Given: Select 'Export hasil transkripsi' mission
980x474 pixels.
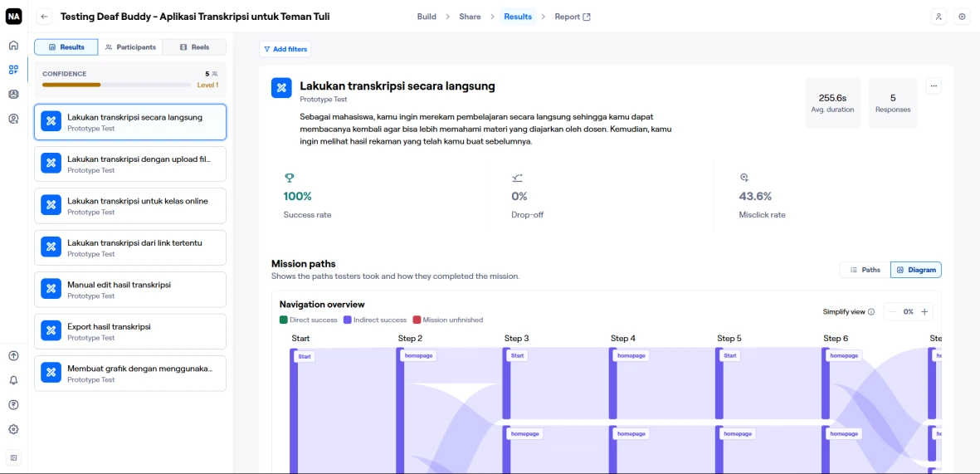Looking at the screenshot, I should [x=130, y=331].
